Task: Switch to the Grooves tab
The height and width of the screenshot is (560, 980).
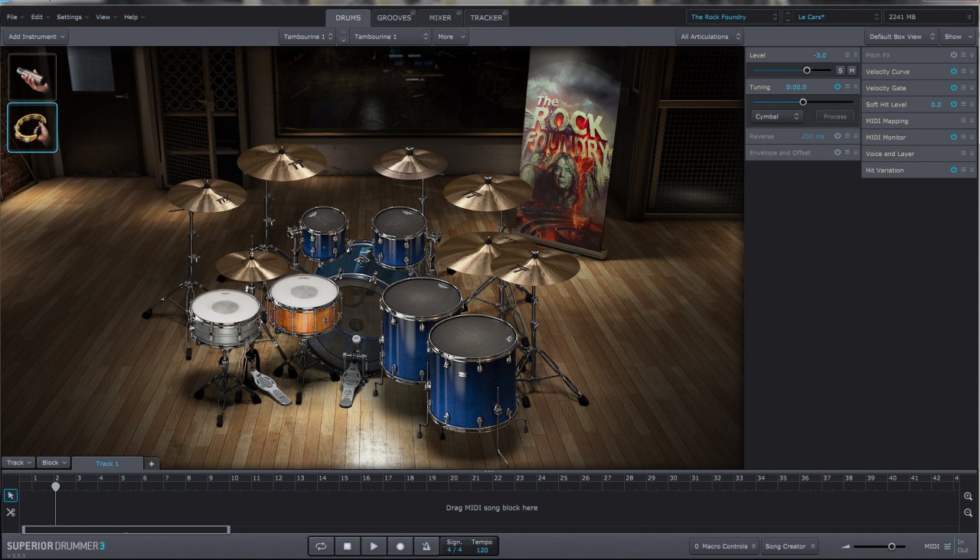Action: 394,18
